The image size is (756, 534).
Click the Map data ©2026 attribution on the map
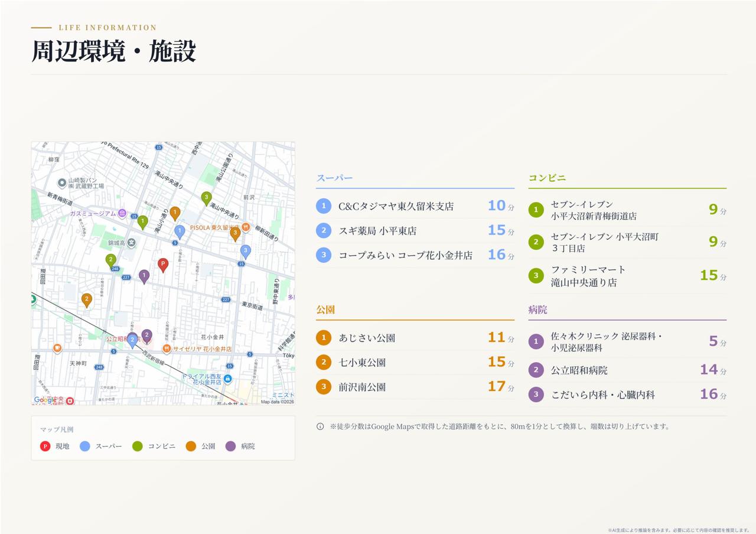pos(277,402)
